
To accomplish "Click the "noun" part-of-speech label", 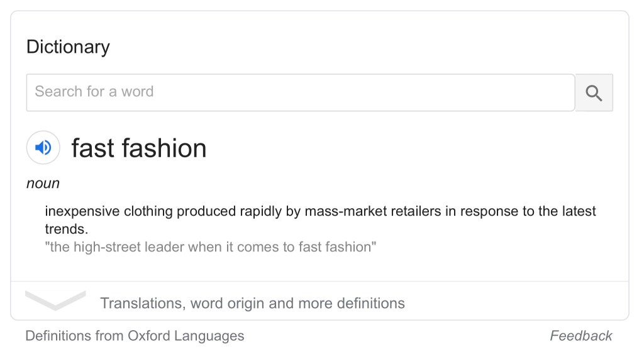I will (x=43, y=184).
